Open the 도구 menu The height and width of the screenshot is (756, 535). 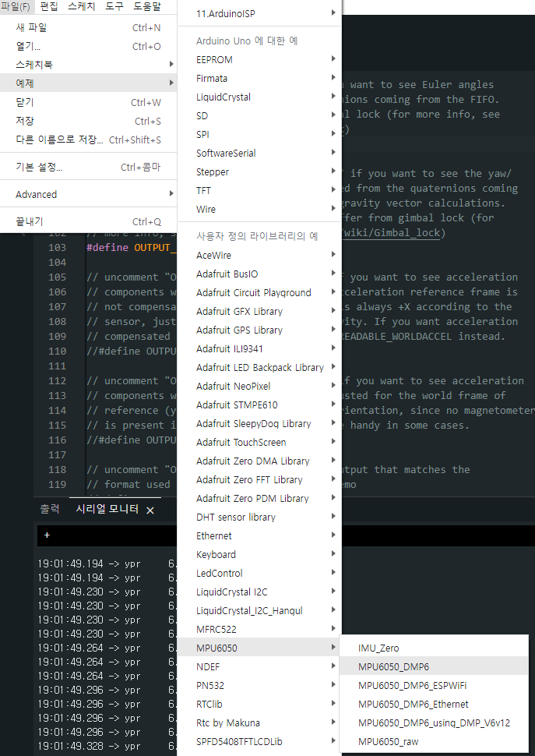point(114,6)
